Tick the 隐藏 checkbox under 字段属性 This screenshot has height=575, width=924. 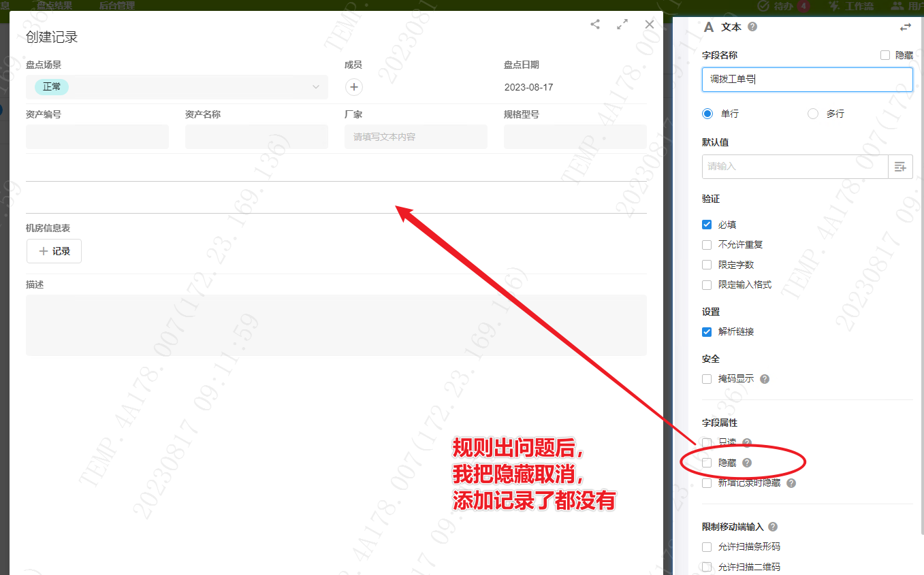tap(707, 463)
